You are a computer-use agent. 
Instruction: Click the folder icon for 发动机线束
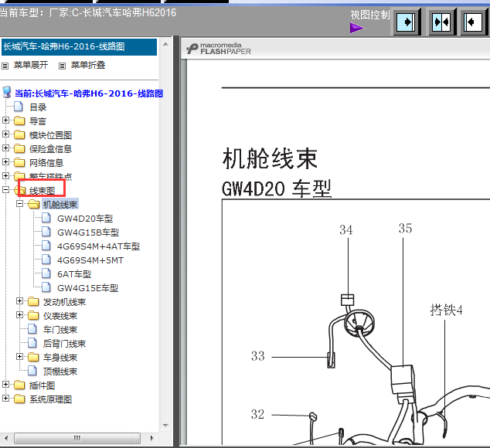(x=33, y=302)
